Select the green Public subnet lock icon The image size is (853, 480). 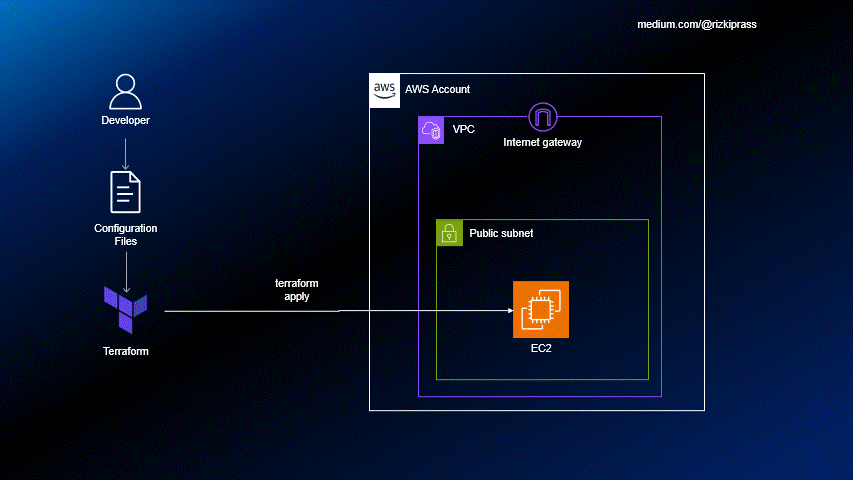450,233
